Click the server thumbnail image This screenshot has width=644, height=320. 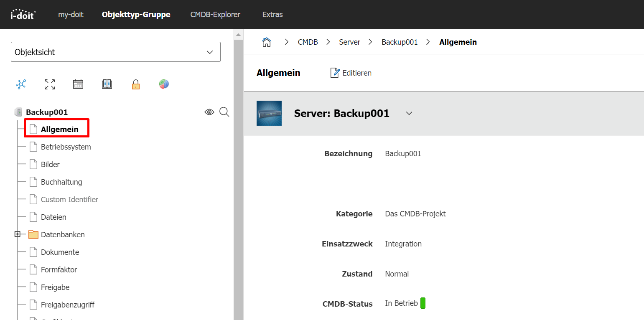[269, 113]
